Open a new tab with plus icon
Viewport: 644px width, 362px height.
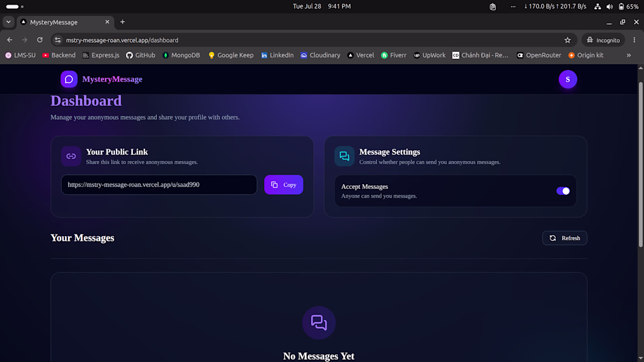click(x=122, y=22)
